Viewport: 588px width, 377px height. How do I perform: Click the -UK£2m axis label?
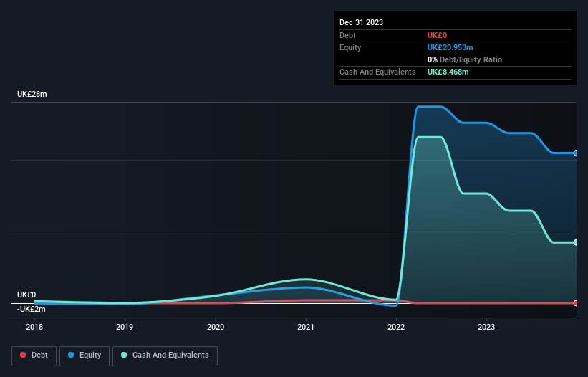31,309
